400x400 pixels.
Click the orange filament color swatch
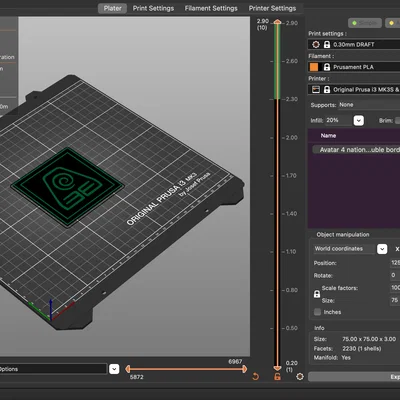coord(314,67)
